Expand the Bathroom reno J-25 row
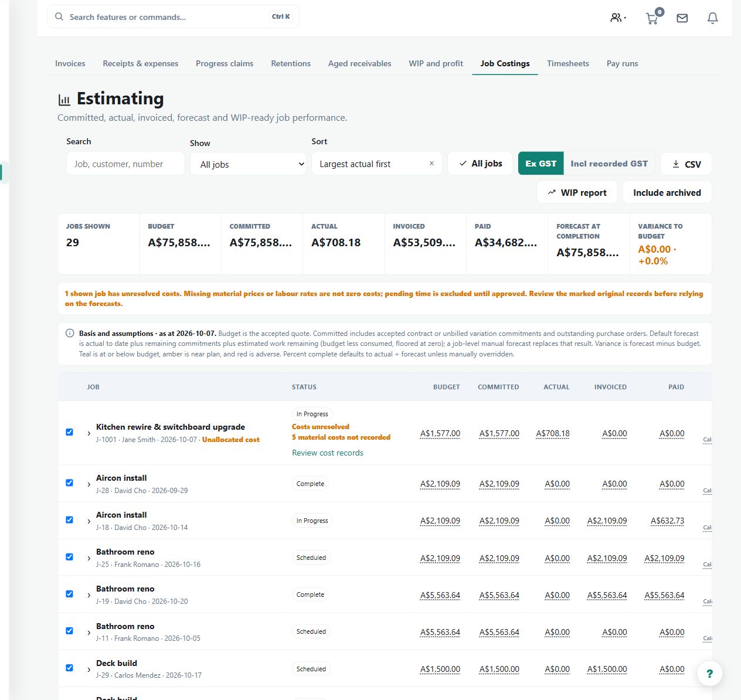Screen dimensions: 741x700 (89, 558)
